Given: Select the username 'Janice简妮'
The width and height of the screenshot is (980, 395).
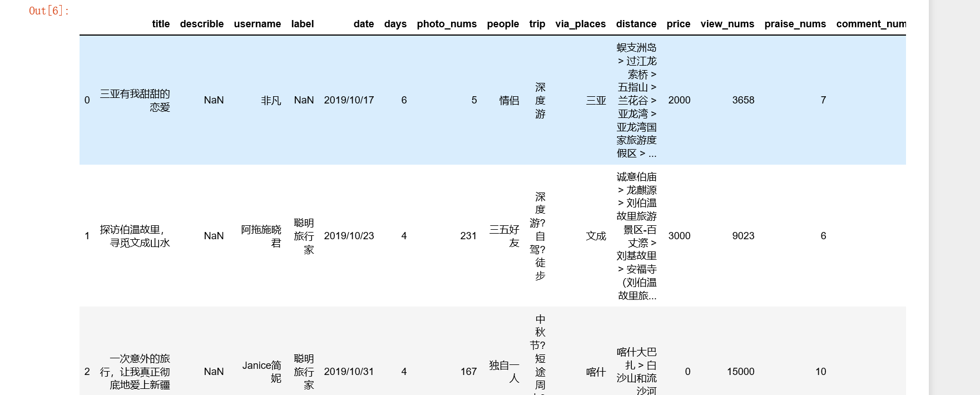Looking at the screenshot, I should tap(262, 372).
